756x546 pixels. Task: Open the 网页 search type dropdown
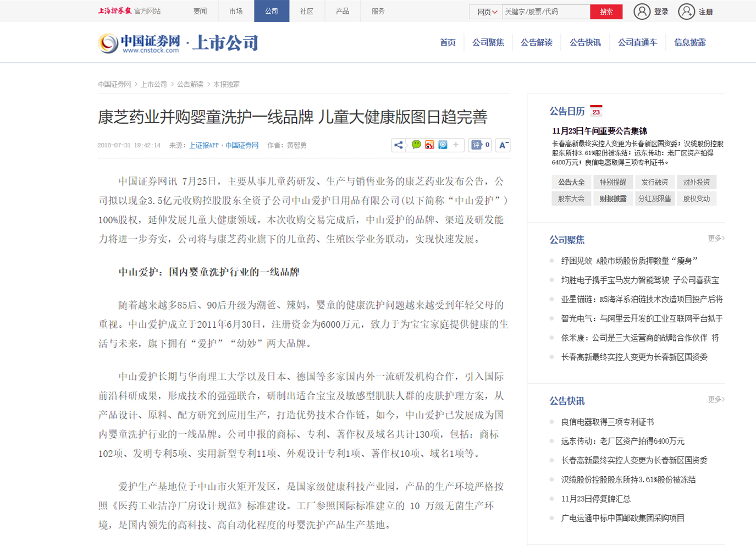(486, 12)
